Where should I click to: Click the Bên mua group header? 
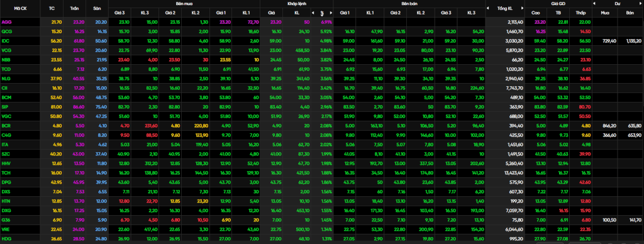pos(184,4)
